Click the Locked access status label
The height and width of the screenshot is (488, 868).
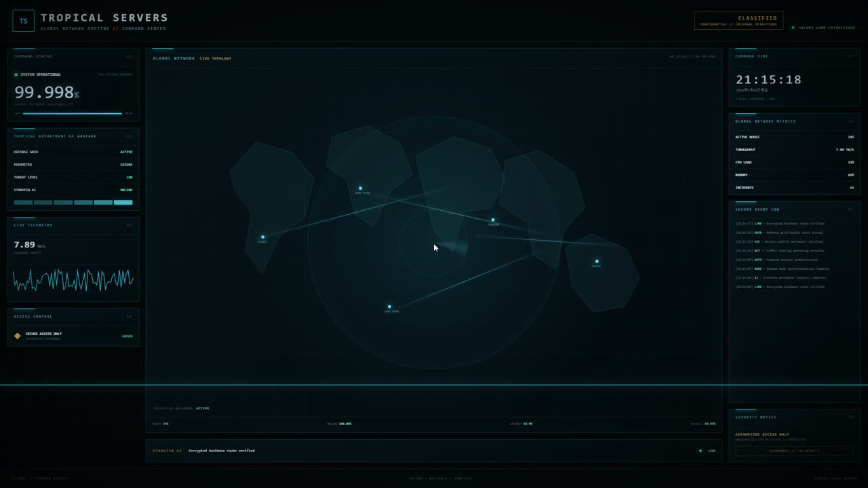click(127, 336)
